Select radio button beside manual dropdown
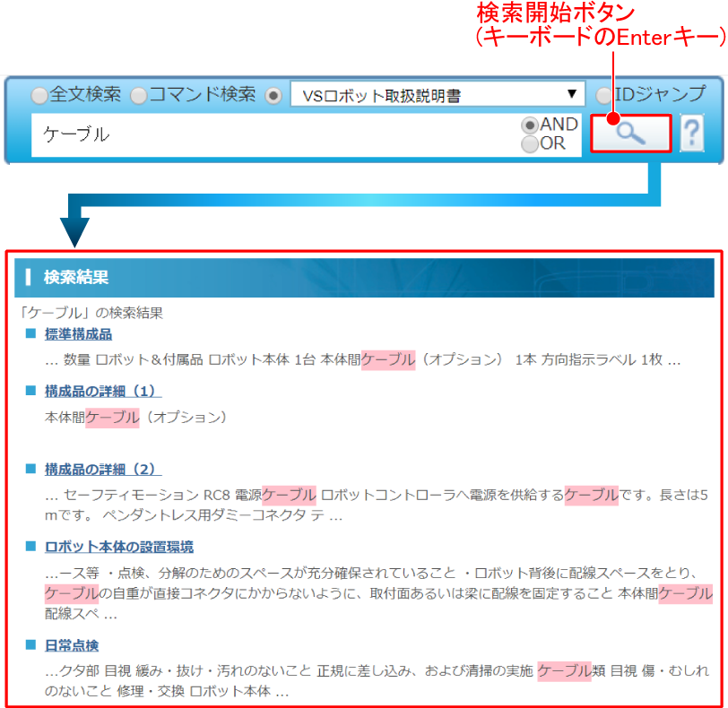The image size is (728, 708). click(x=273, y=95)
